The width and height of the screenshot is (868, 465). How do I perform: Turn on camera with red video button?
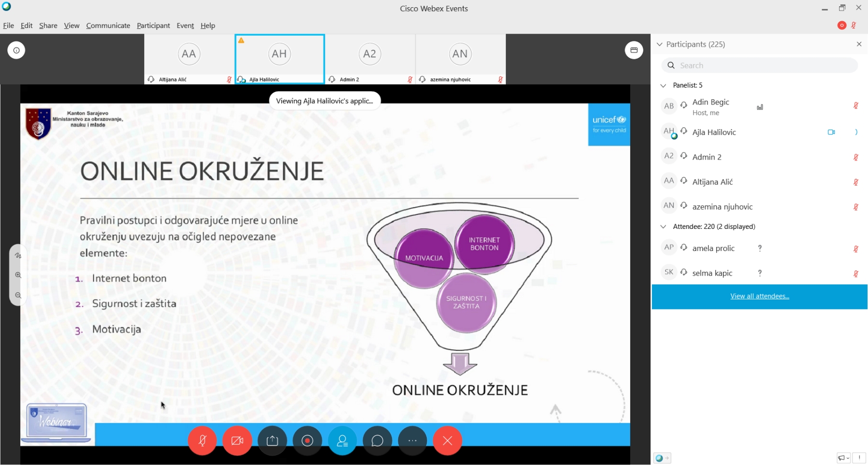click(237, 440)
